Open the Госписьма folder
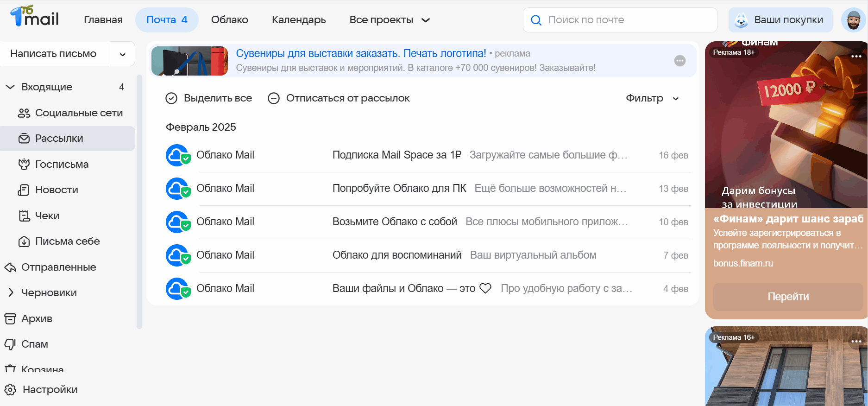The width and height of the screenshot is (868, 406). [68, 164]
